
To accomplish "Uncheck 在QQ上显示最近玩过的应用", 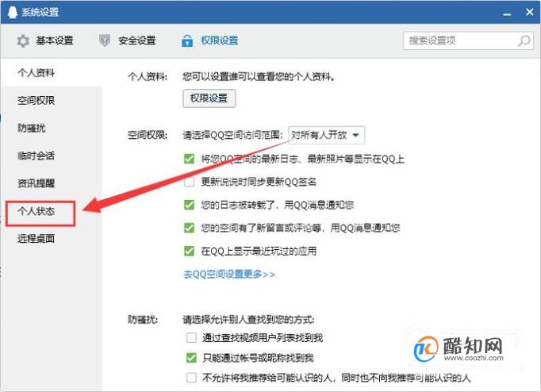I will (x=189, y=251).
